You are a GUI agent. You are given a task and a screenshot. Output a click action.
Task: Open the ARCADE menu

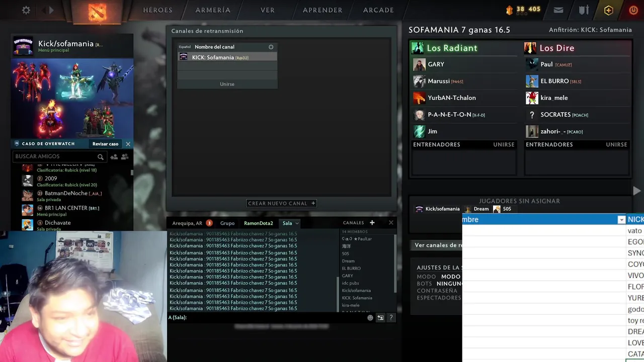(x=378, y=10)
